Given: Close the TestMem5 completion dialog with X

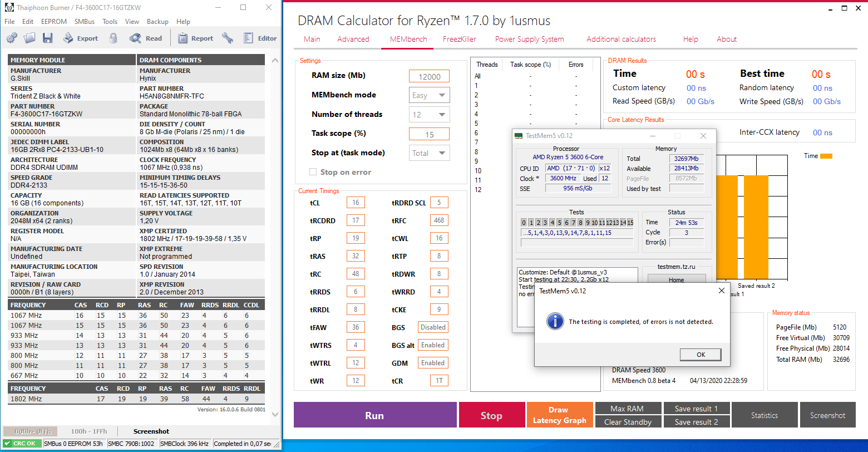Looking at the screenshot, I should pyautogui.click(x=722, y=291).
